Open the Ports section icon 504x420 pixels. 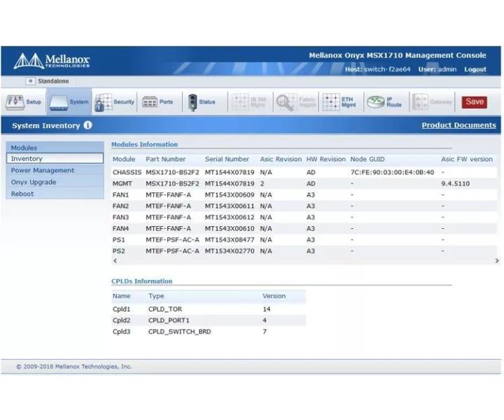point(150,102)
